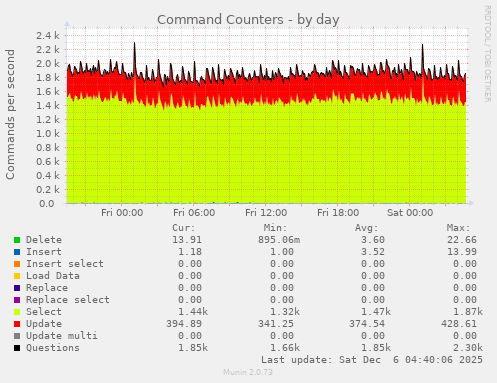Click the chart title Command Counters - by day

click(248, 20)
